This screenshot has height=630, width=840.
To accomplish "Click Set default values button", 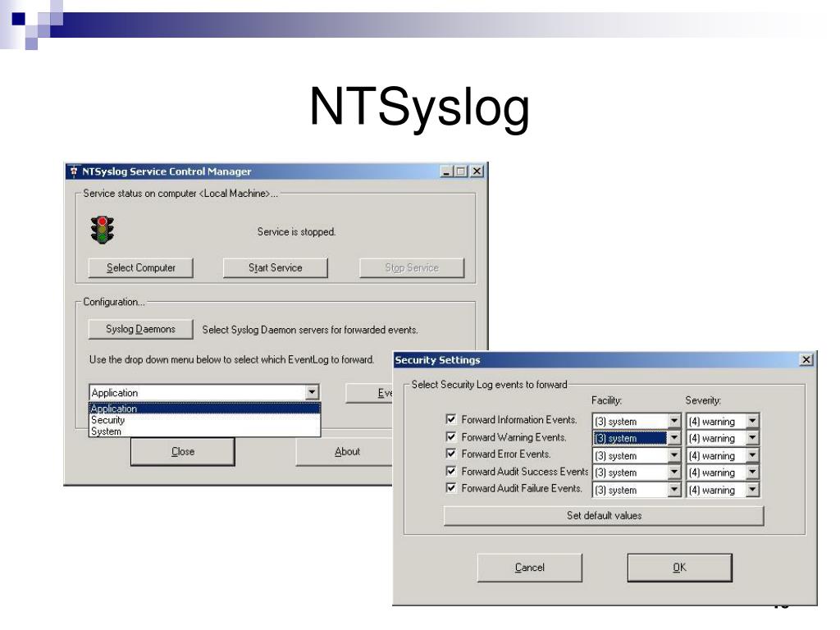I will pyautogui.click(x=604, y=515).
